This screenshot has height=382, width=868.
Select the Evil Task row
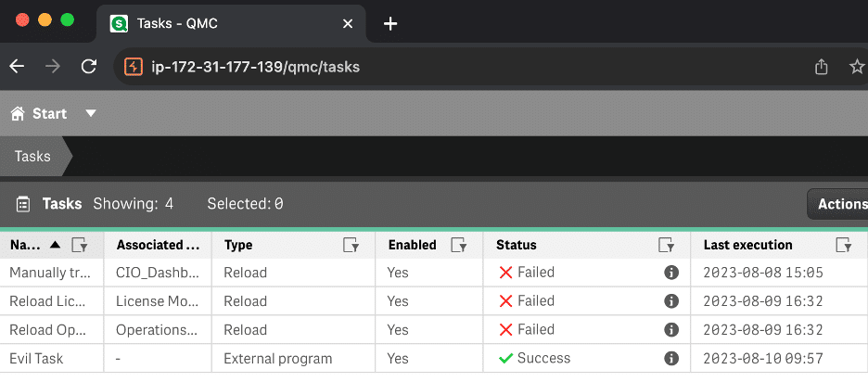pos(434,359)
